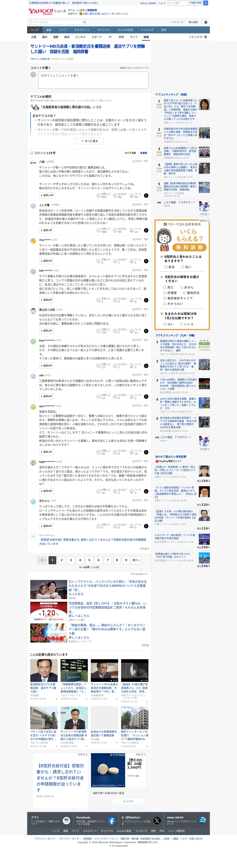Select the わからない radio option
The width and height of the screenshot is (237, 868).
pyautogui.click(x=165, y=304)
